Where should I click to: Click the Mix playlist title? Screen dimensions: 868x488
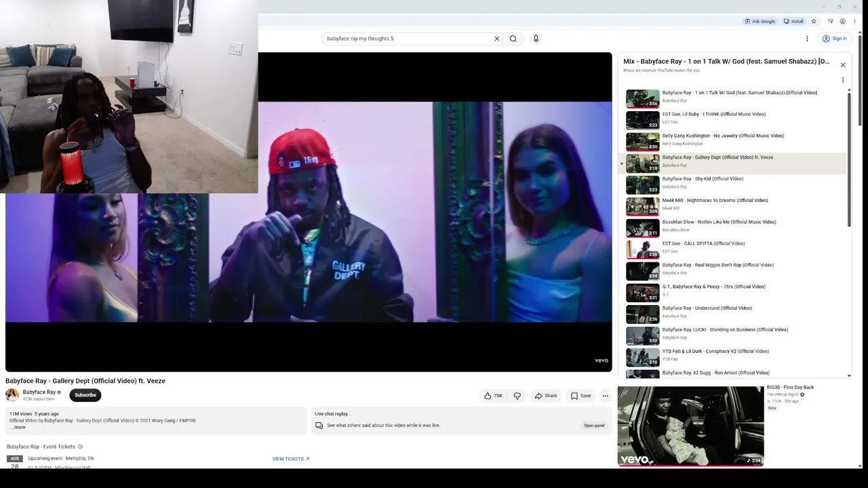[x=726, y=62]
